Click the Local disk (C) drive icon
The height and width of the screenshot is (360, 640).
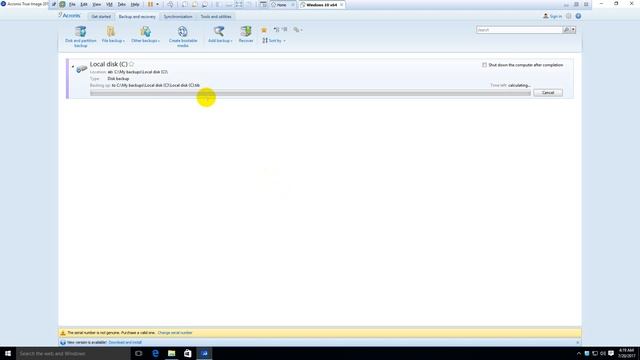pos(82,69)
